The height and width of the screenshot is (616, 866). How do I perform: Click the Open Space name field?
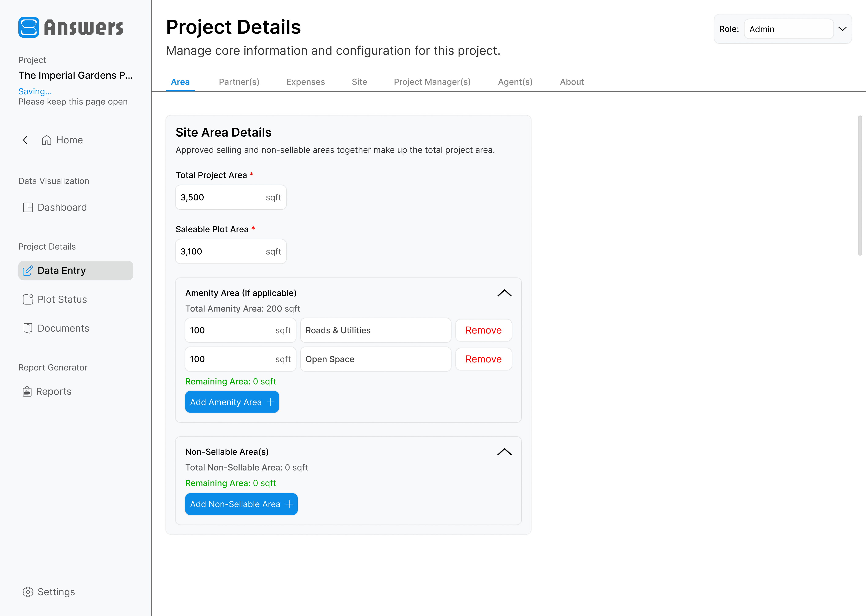point(376,359)
